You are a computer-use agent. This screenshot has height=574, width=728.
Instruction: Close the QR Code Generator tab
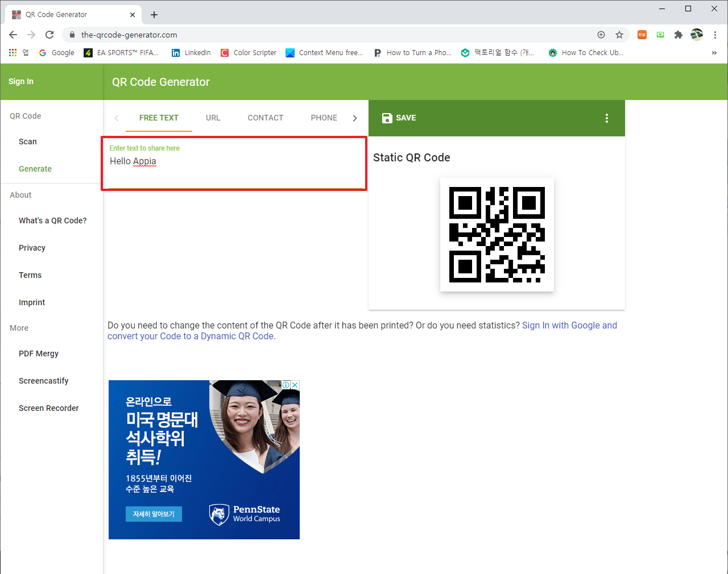(133, 15)
